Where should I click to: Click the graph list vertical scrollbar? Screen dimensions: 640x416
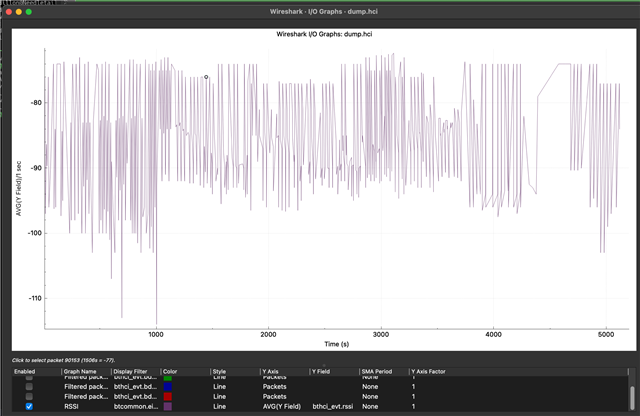click(632, 398)
